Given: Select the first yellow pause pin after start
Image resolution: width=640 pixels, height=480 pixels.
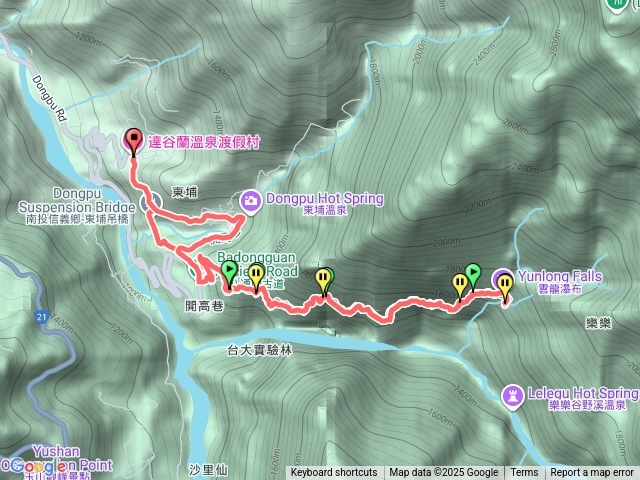Looking at the screenshot, I should coord(256,278).
